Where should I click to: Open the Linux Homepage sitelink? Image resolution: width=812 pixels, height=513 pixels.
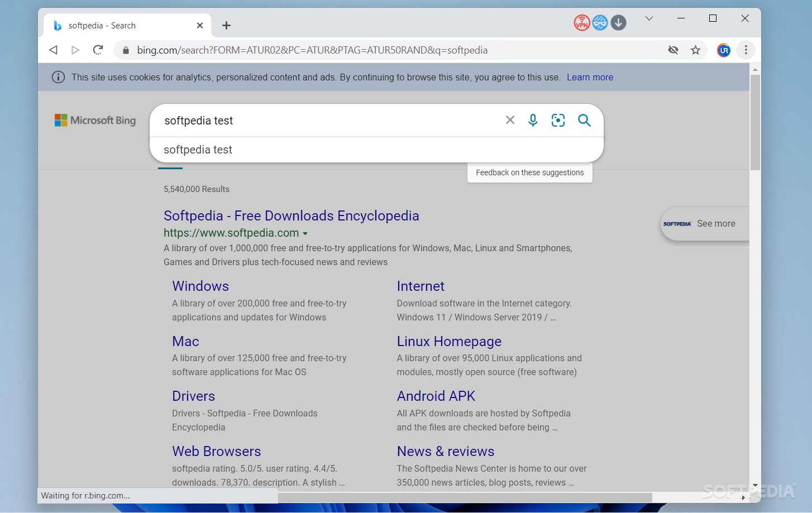pyautogui.click(x=449, y=341)
